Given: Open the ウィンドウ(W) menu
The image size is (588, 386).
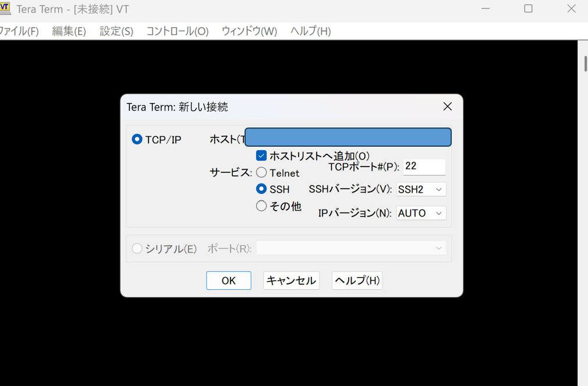Looking at the screenshot, I should click(249, 31).
